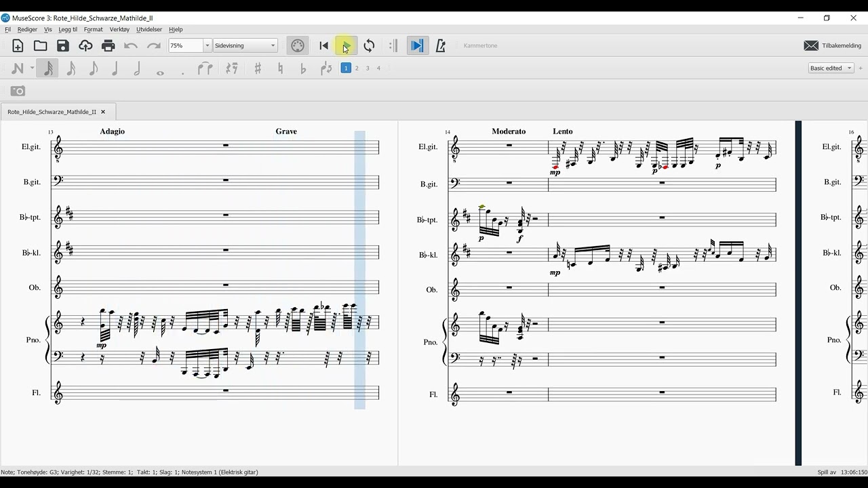Open the Rediger menu

pos(27,29)
